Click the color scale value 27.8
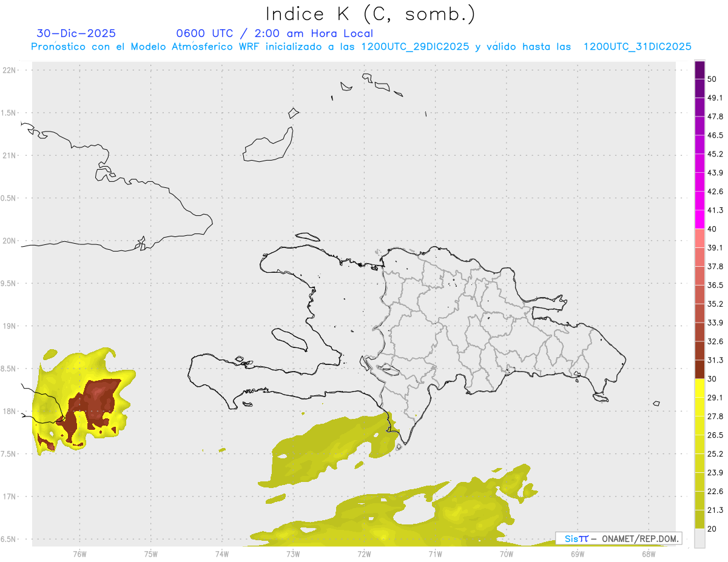The height and width of the screenshot is (562, 728). tap(715, 416)
